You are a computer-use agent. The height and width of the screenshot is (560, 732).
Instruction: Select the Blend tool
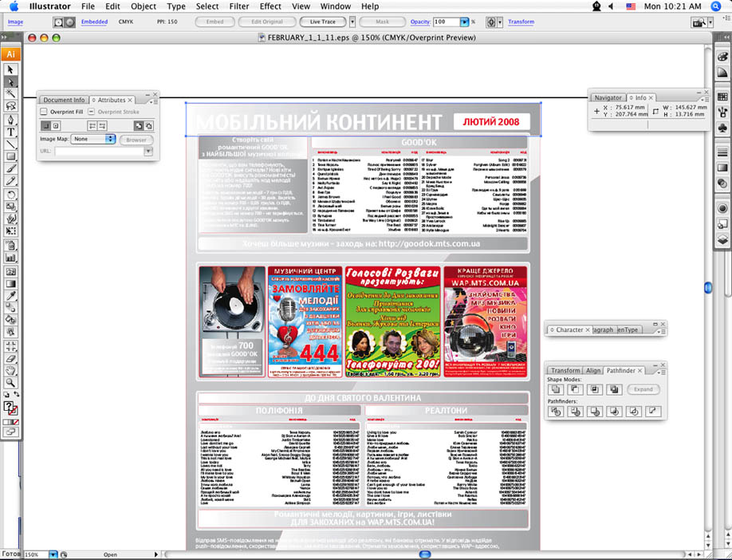pyautogui.click(x=10, y=307)
